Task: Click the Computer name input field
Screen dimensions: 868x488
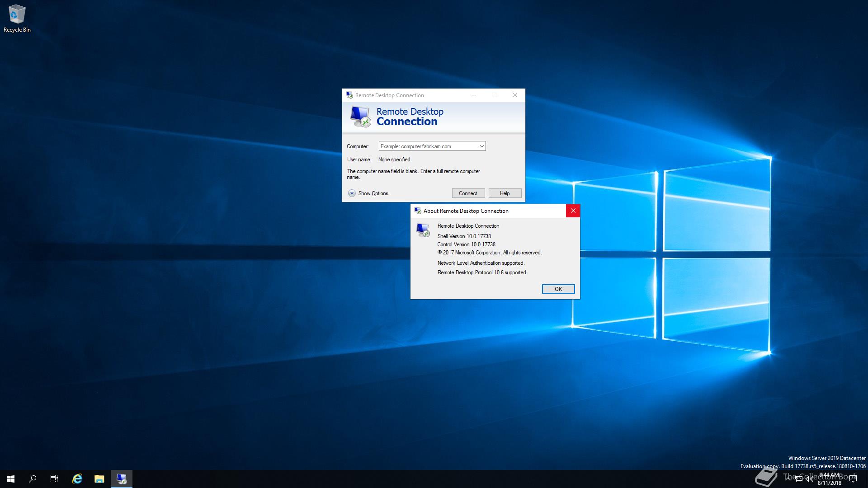Action: (429, 146)
